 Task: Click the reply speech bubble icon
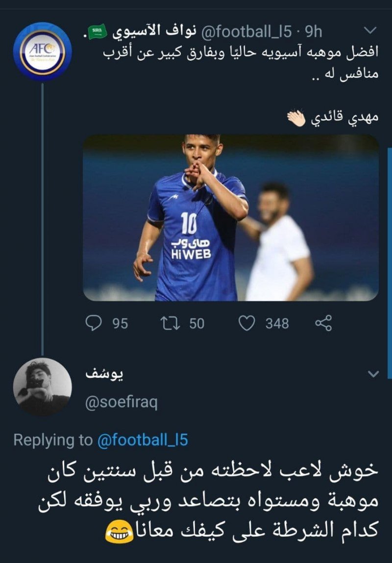tap(93, 323)
